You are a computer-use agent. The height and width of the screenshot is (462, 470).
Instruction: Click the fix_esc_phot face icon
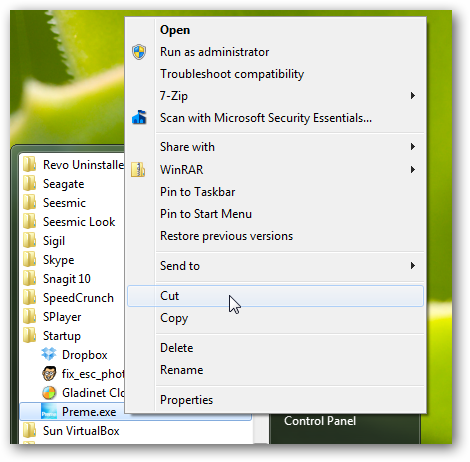point(49,374)
